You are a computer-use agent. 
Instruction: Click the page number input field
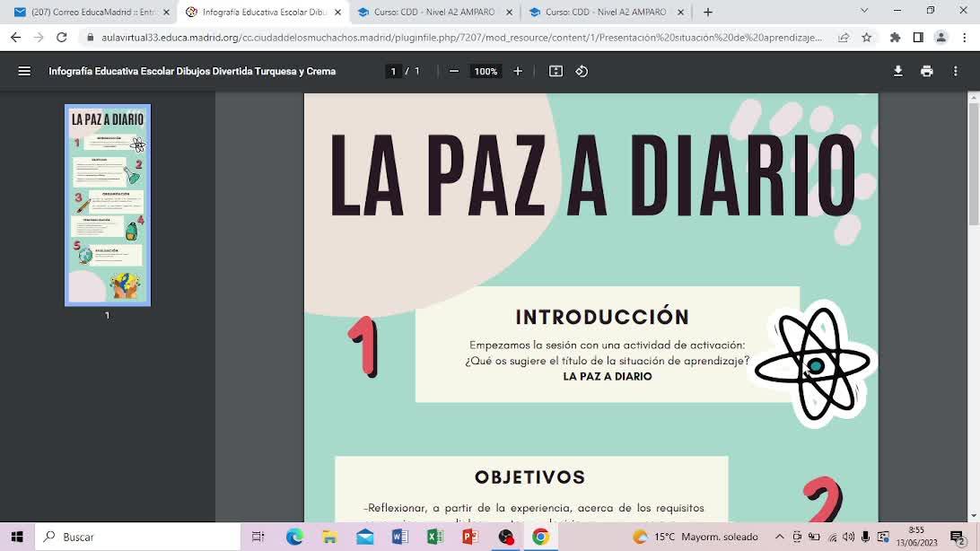[393, 71]
